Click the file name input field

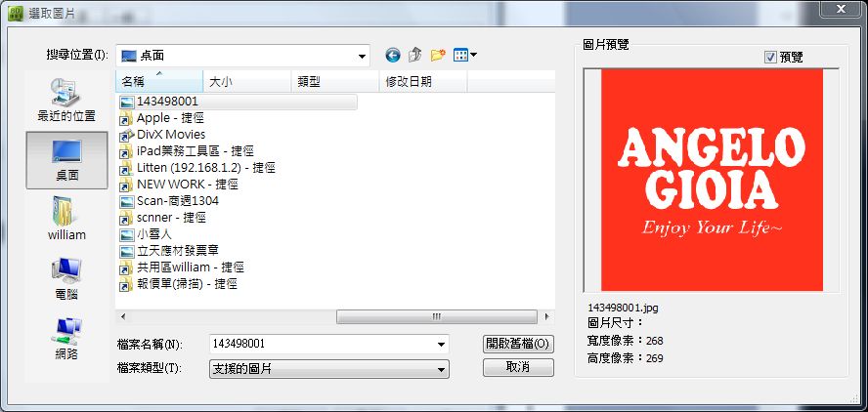[x=323, y=344]
